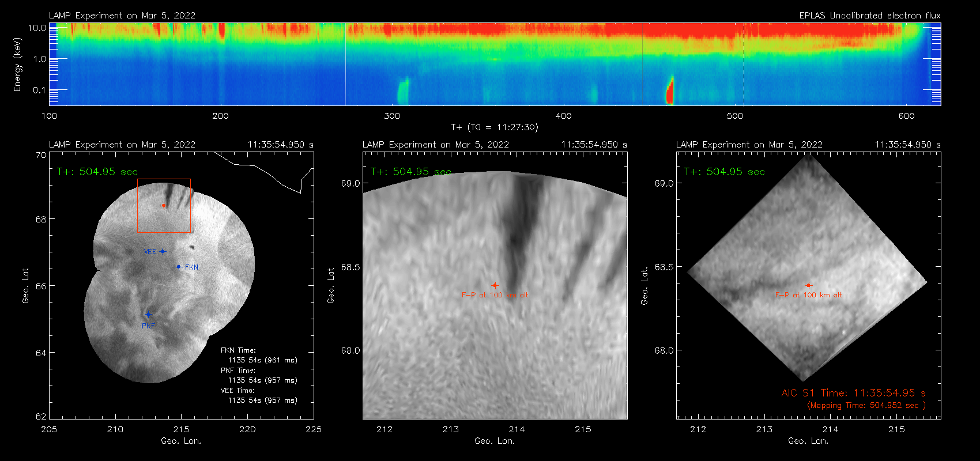Click latitude tick 66 on left map
This screenshot has width=980, height=461.
coord(41,286)
